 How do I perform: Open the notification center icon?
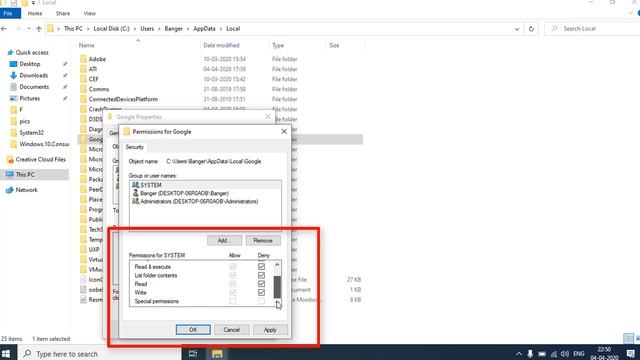click(x=631, y=354)
